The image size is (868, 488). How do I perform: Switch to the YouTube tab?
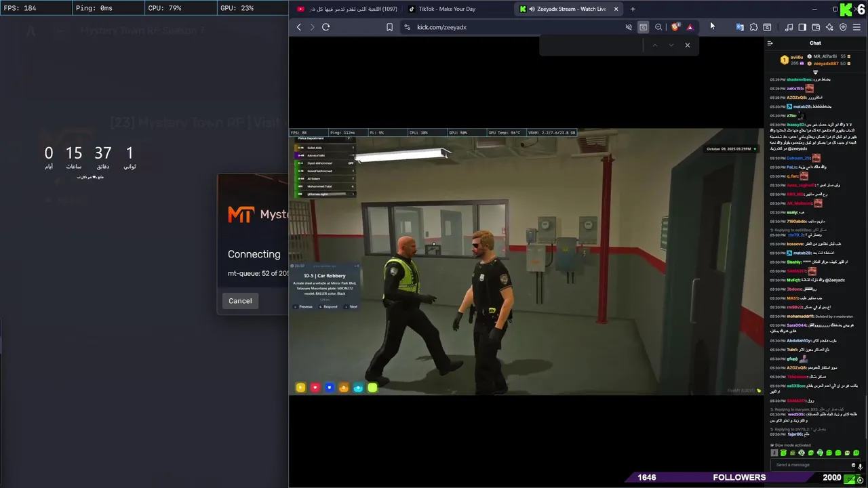point(349,9)
